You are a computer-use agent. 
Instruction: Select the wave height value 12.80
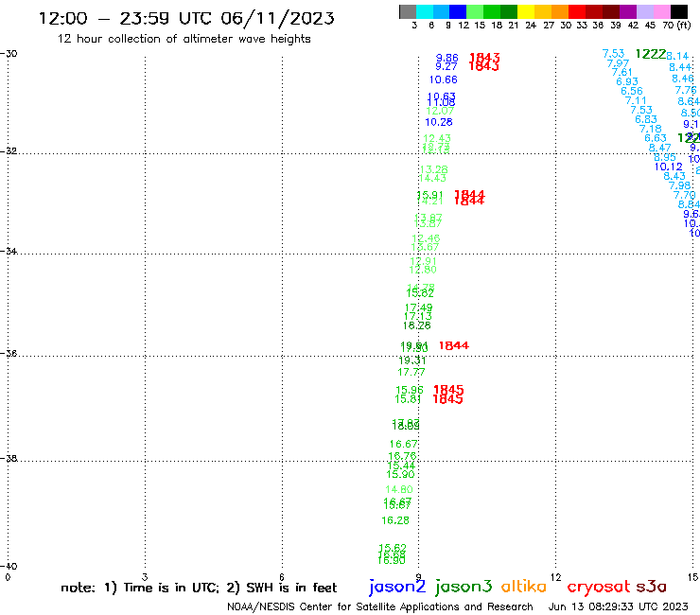(423, 270)
